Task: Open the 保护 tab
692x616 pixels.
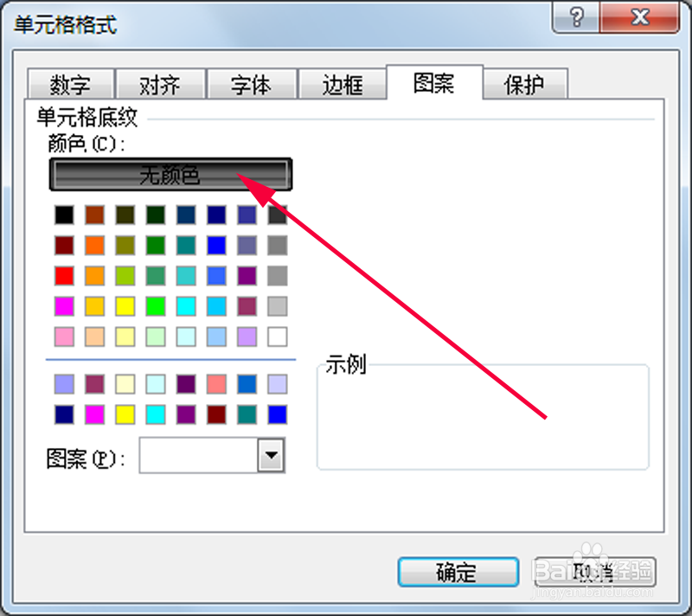Action: click(525, 84)
